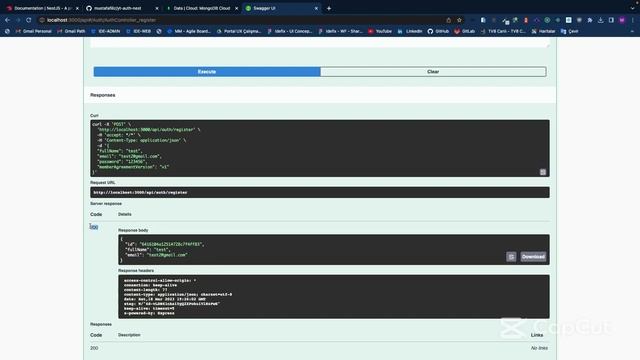Click the request body textarea above Execute
Screen dimensions: 640x360
pos(320,42)
